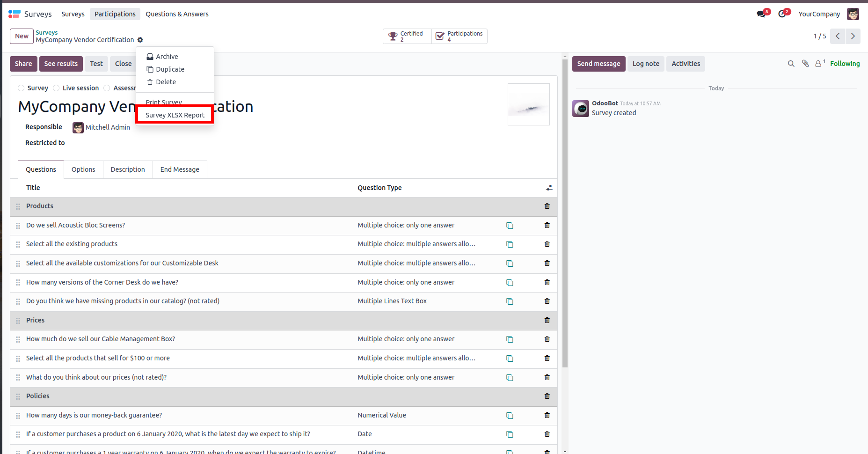Open the user avatar menu
Image resolution: width=868 pixels, height=454 pixels.
tap(853, 14)
